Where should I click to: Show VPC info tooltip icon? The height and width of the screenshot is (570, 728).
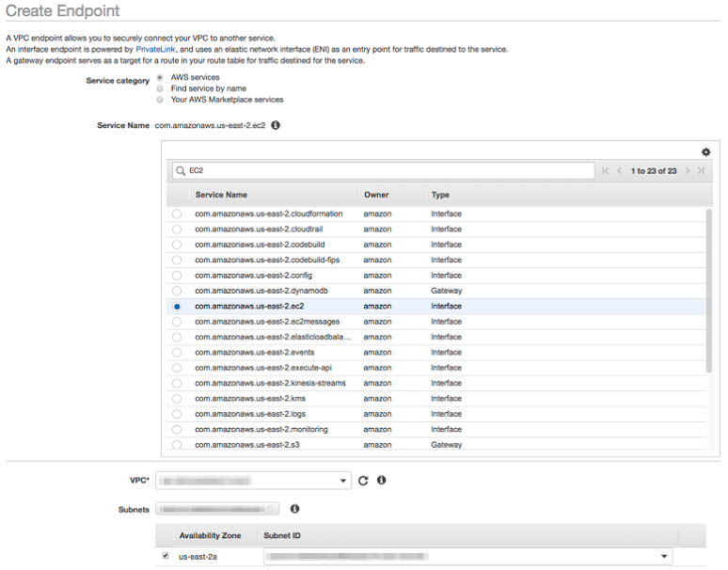pyautogui.click(x=381, y=480)
